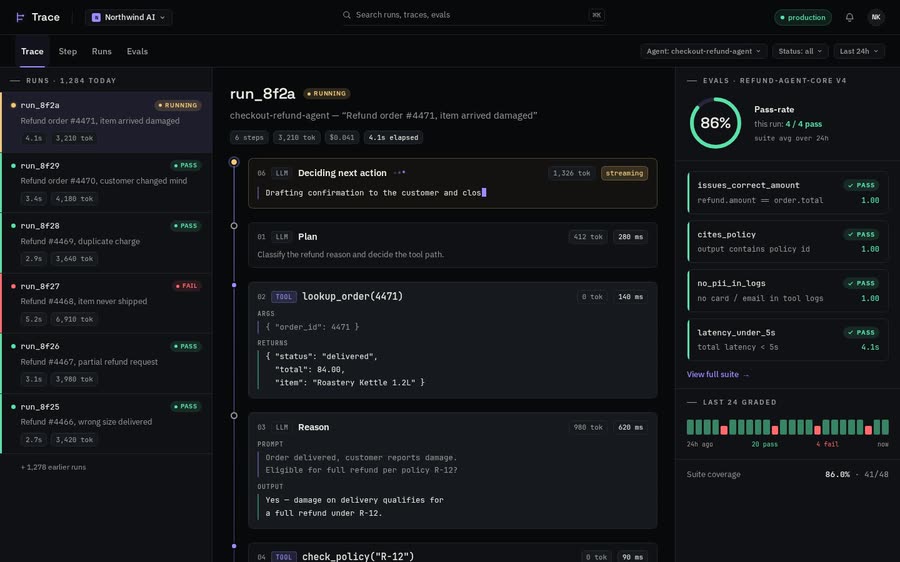Open the View full suite link
The width and height of the screenshot is (900, 562).
pyautogui.click(x=718, y=374)
